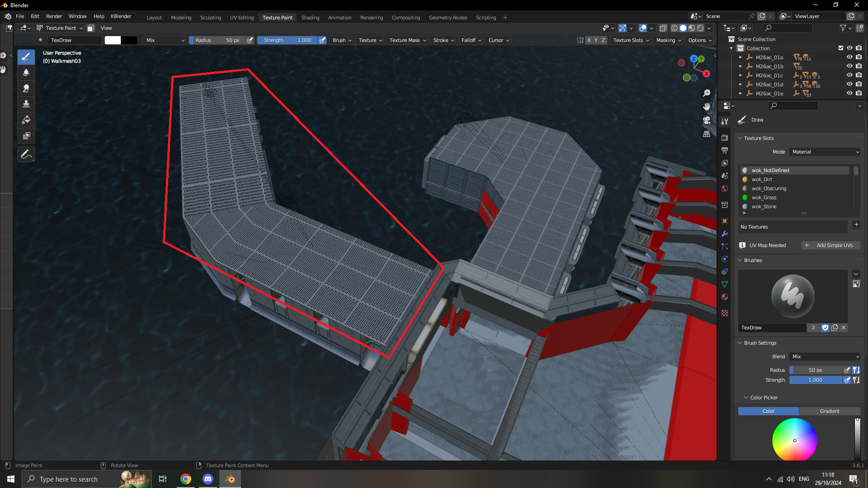Switch to the Sculpting workspace tab
This screenshot has height=488, width=868.
(211, 18)
